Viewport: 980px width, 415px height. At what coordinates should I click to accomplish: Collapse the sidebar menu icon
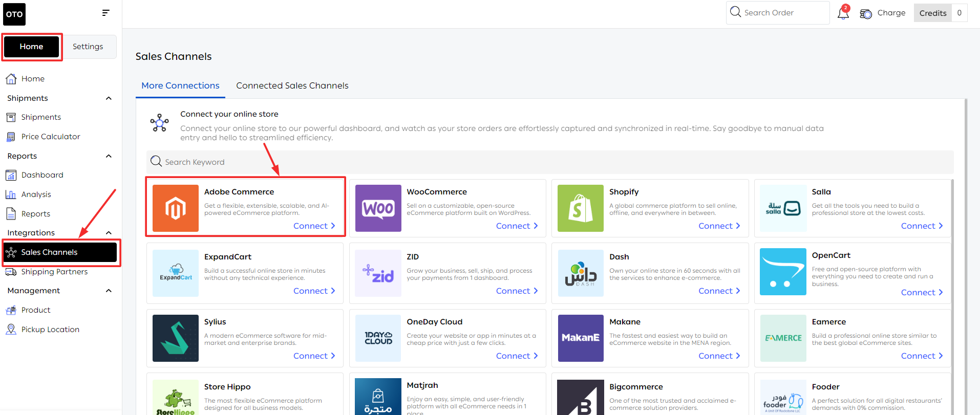point(105,13)
